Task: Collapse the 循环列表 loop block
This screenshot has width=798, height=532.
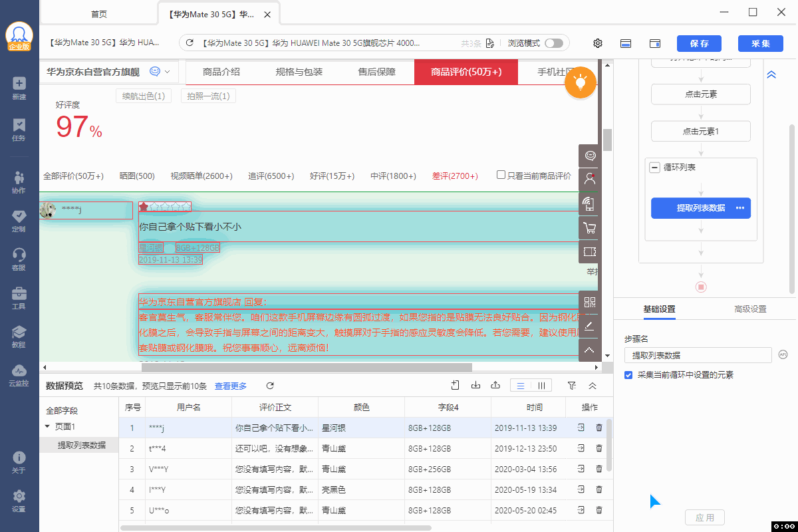Action: 654,168
